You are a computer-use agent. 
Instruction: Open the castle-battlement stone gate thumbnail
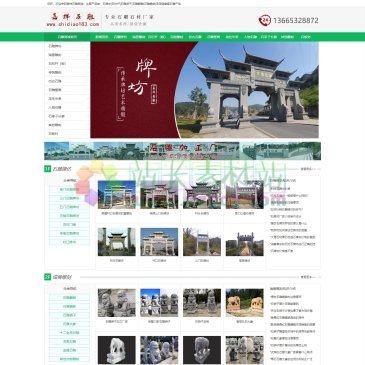(x=245, y=242)
